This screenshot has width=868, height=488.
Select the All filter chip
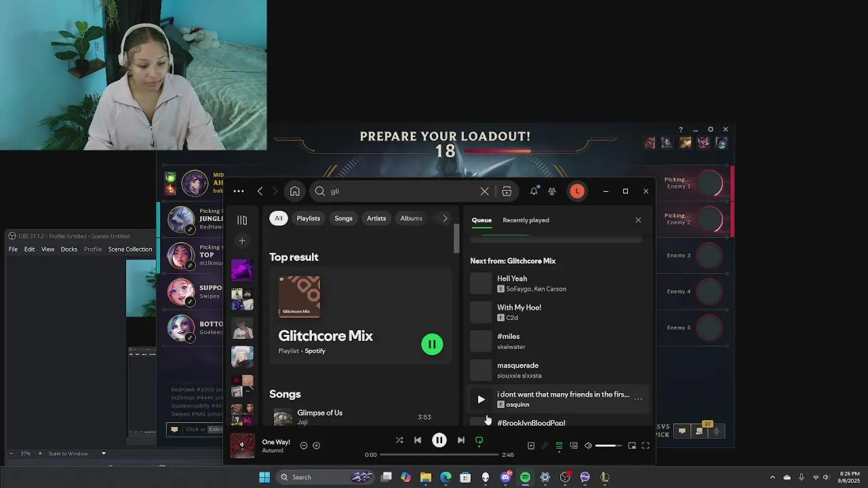pyautogui.click(x=278, y=218)
